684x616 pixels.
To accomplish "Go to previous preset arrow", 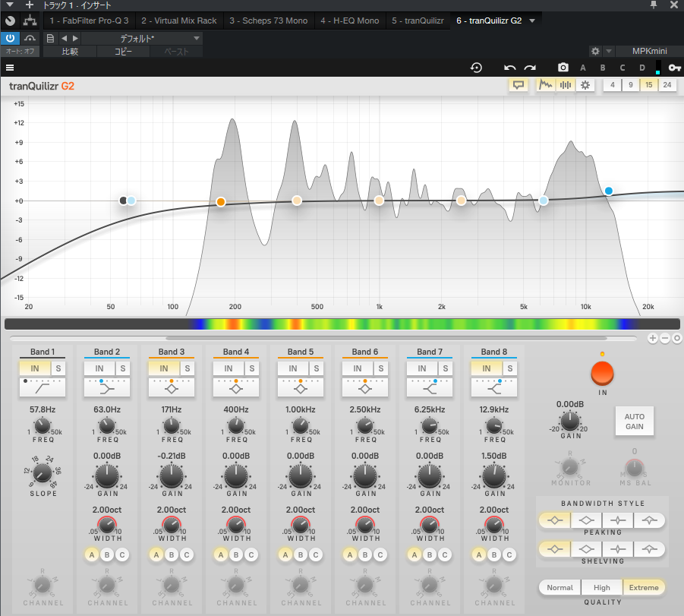I will [64, 39].
